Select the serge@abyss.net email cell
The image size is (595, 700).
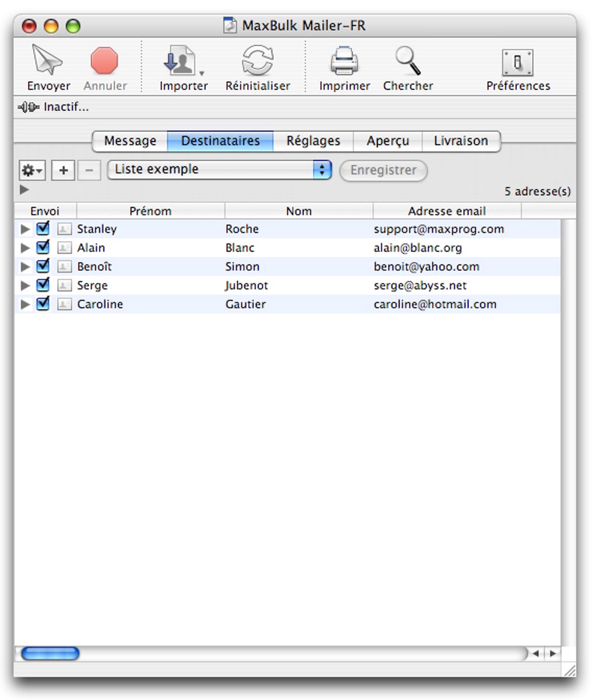tap(420, 285)
